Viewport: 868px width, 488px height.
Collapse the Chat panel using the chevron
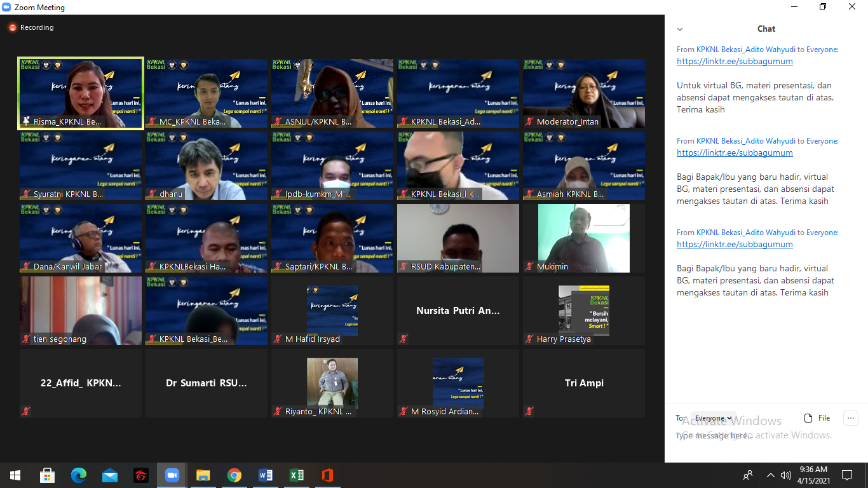pos(680,29)
